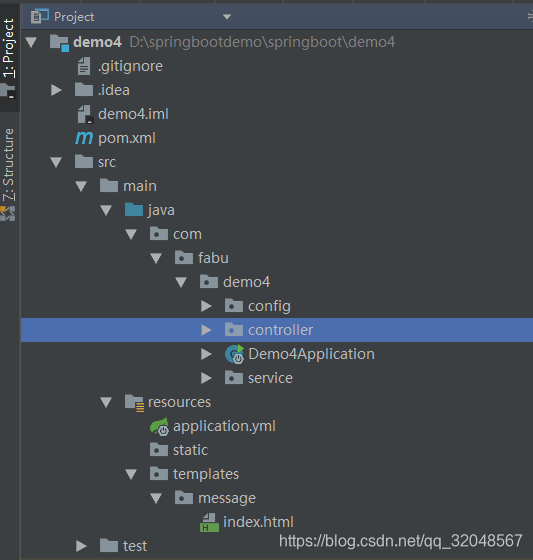Open the 7: Structure tool window tab

pyautogui.click(x=10, y=175)
